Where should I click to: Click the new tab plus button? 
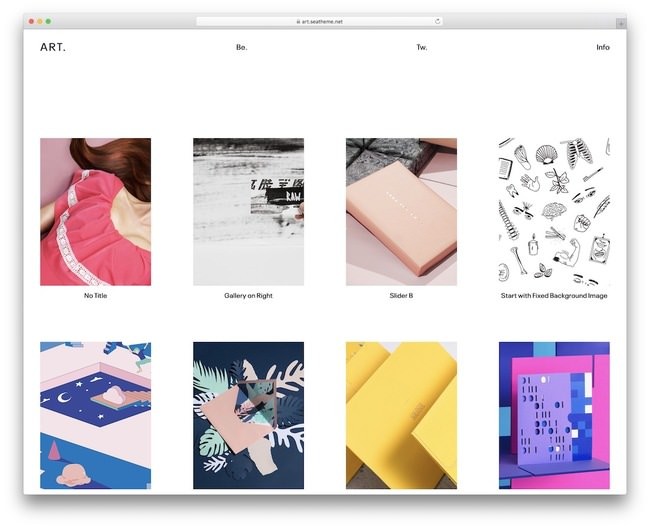click(x=621, y=24)
